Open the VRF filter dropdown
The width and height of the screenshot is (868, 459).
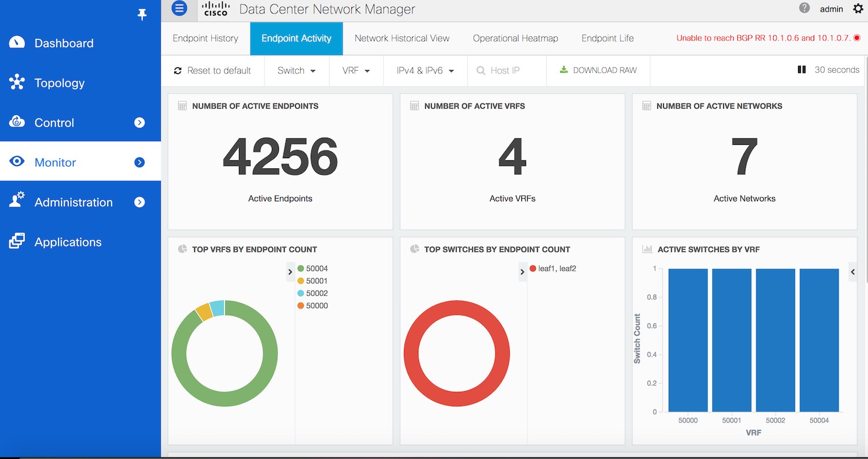click(x=355, y=71)
